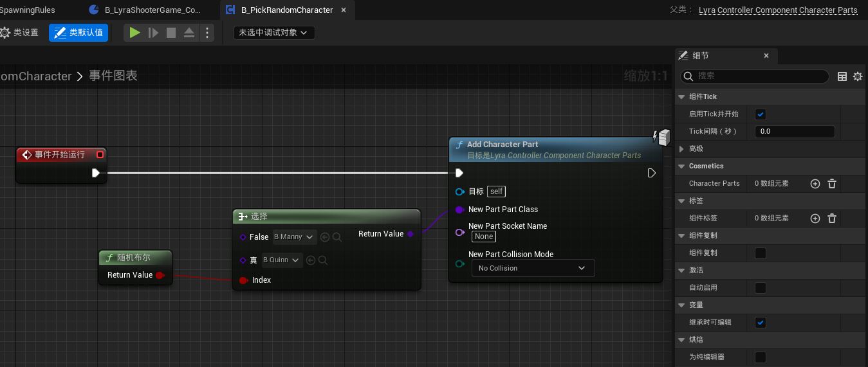This screenshot has width=868, height=367.
Task: Toggle 启用Tick并开始 checkbox
Action: click(761, 114)
